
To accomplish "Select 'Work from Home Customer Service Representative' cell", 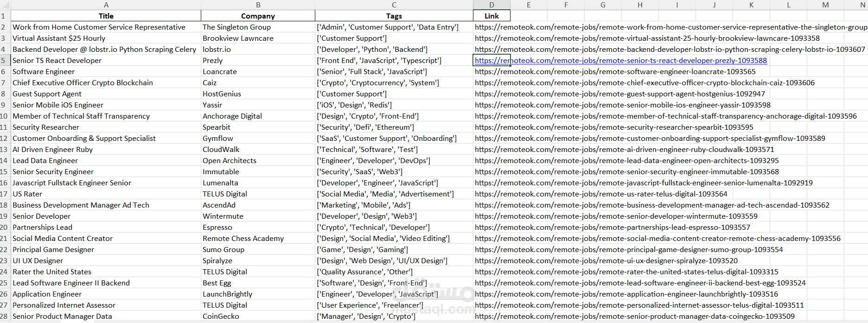I will pos(106,27).
